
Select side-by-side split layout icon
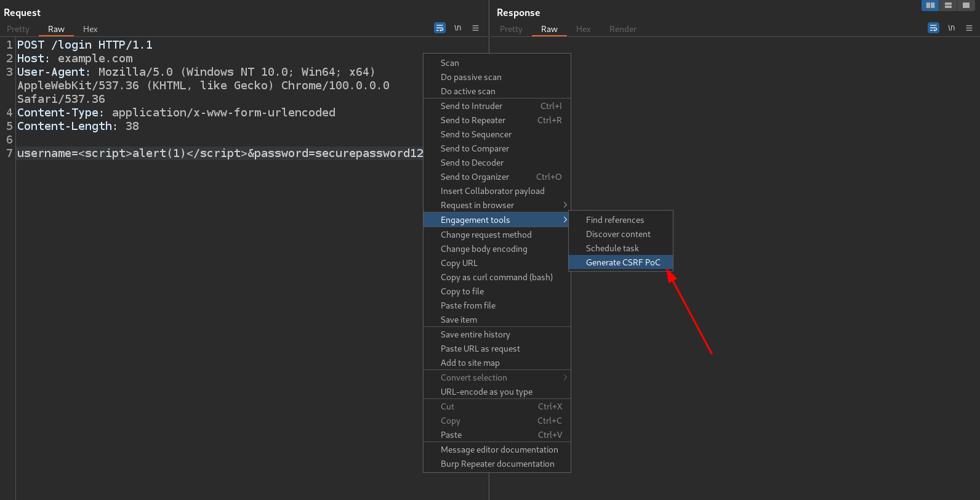pyautogui.click(x=930, y=5)
